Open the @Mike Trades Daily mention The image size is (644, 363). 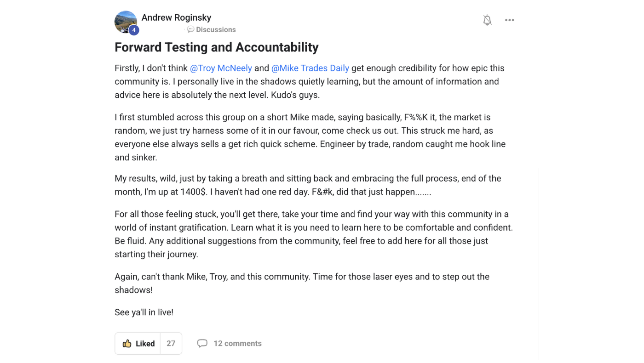pos(310,68)
